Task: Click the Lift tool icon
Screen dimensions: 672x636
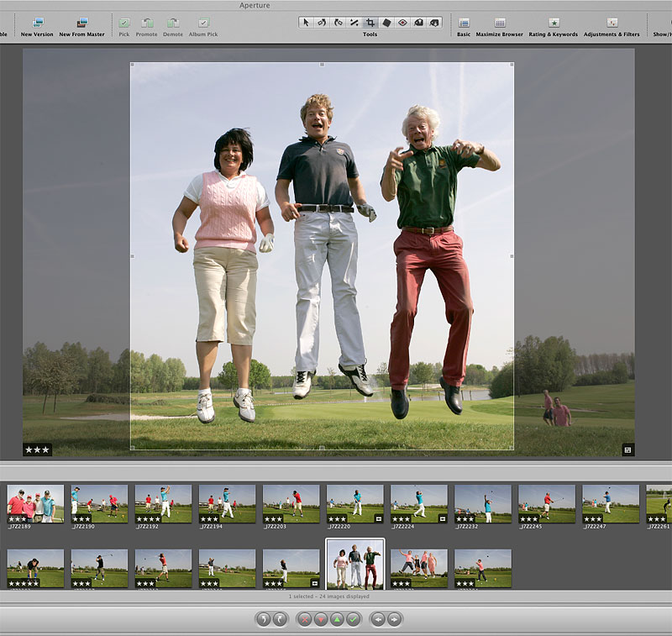Action: tap(417, 23)
